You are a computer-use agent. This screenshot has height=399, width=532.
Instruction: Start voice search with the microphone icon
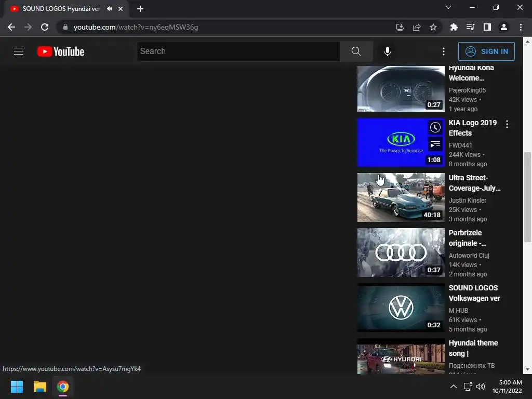(x=388, y=51)
